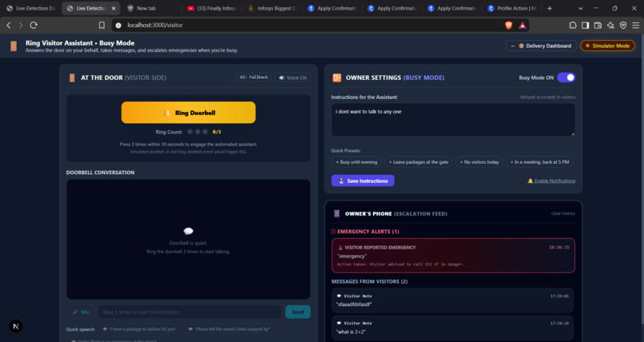644x342 pixels.
Task: Go back using the browser back arrow
Action: click(x=9, y=25)
